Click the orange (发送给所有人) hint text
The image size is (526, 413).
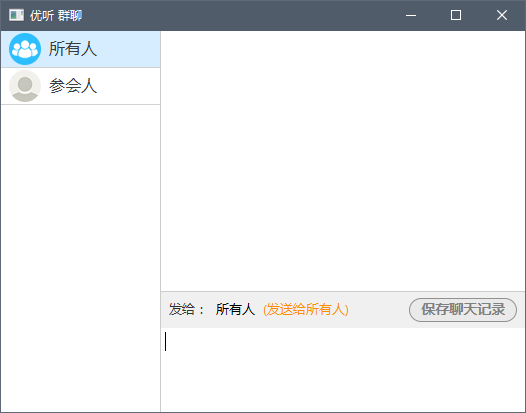click(x=306, y=309)
